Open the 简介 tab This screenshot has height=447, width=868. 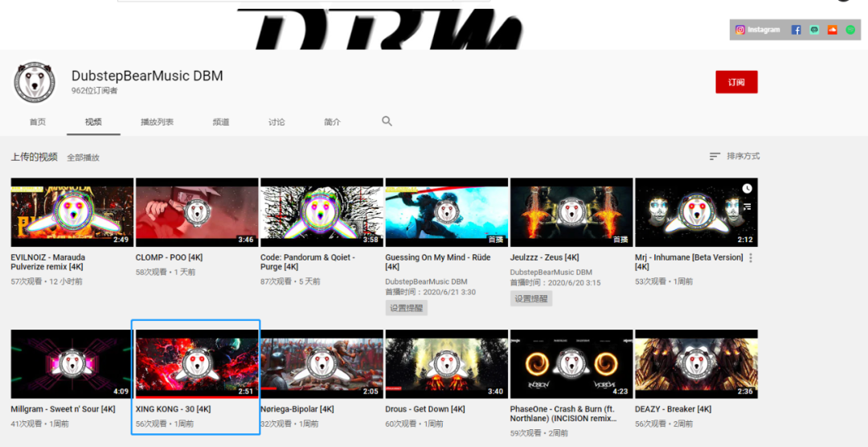[x=332, y=122]
